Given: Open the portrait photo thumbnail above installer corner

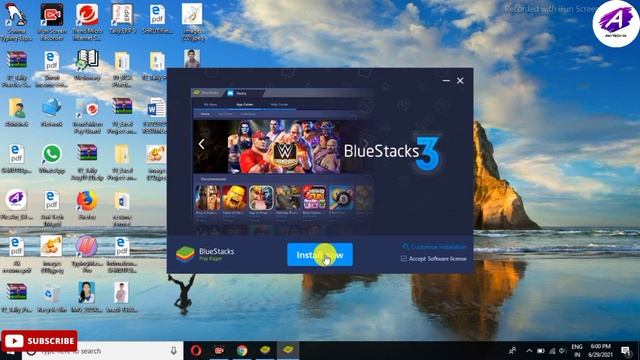Looking at the screenshot, I should (x=192, y=58).
